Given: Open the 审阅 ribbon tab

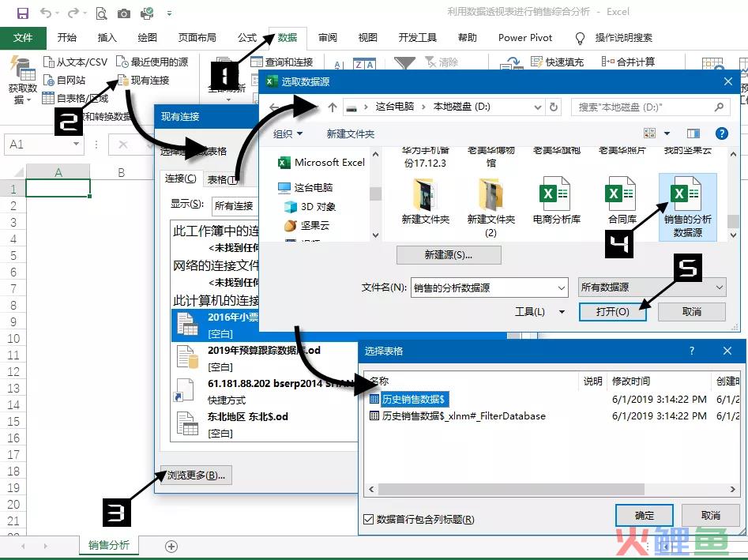Looking at the screenshot, I should (x=328, y=38).
